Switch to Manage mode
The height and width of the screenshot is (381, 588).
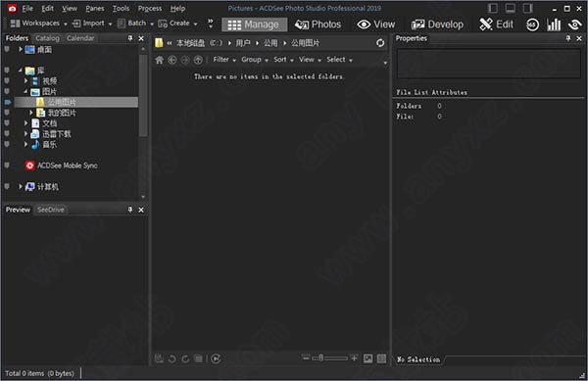(x=254, y=24)
